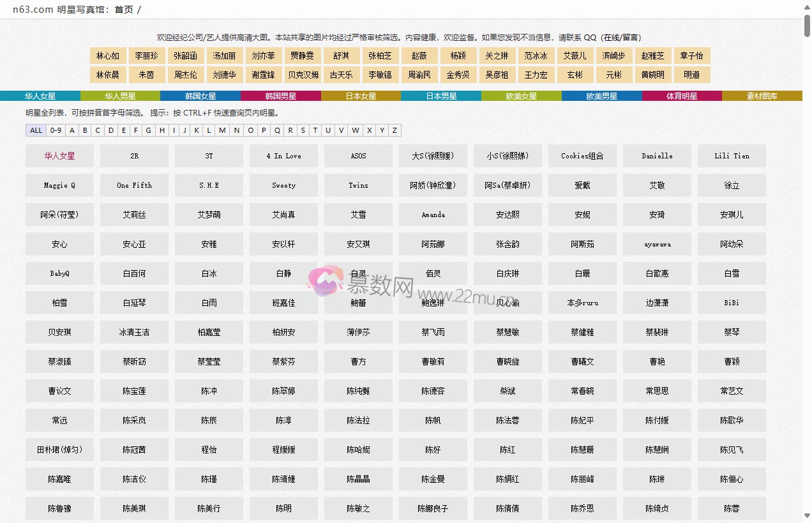Viewport: 812px width, 523px height.
Task: Open the 周杰伦 featured tag
Action: tap(186, 75)
